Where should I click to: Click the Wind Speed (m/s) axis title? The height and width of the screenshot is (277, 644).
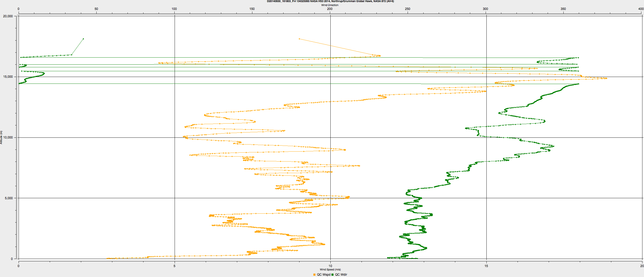coord(330,269)
